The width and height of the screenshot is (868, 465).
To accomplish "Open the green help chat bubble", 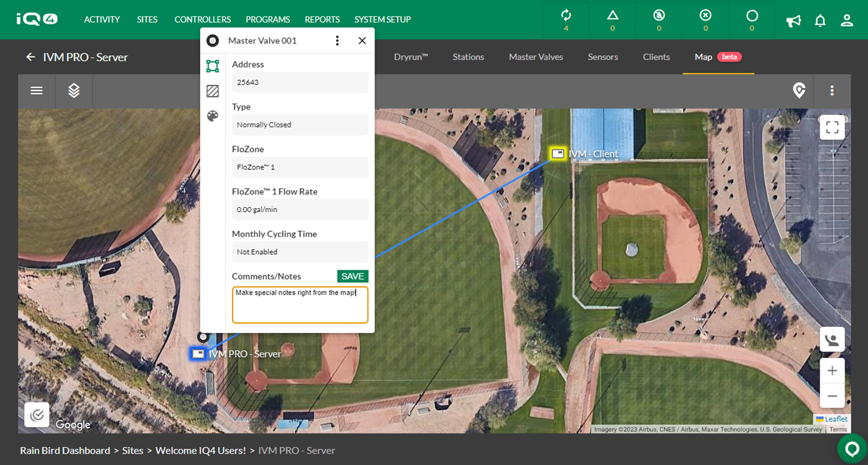I will pyautogui.click(x=852, y=448).
